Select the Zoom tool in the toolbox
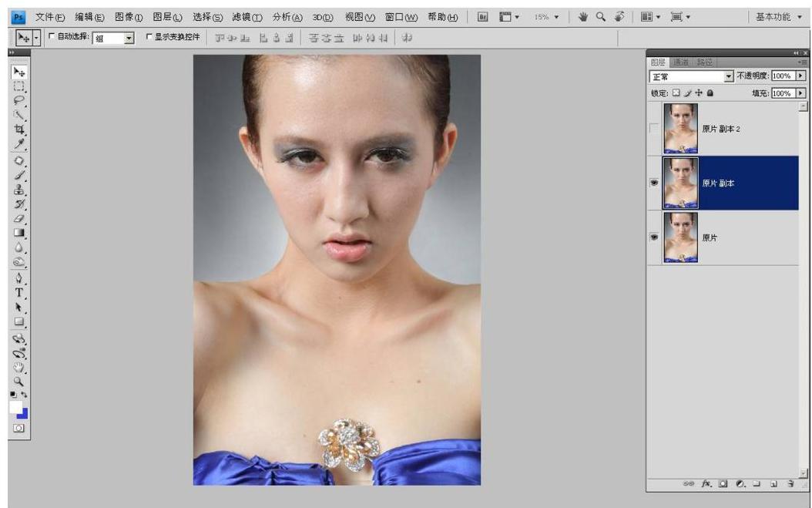The image size is (812, 508). [x=19, y=382]
